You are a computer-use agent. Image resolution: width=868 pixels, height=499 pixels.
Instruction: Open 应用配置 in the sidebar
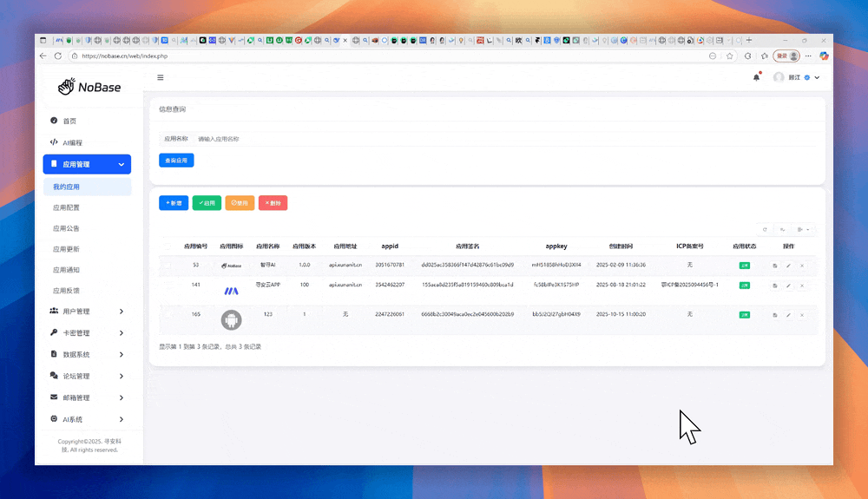coord(67,207)
